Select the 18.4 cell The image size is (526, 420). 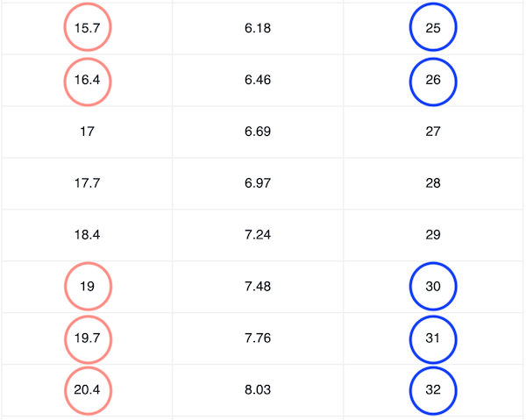87,236
